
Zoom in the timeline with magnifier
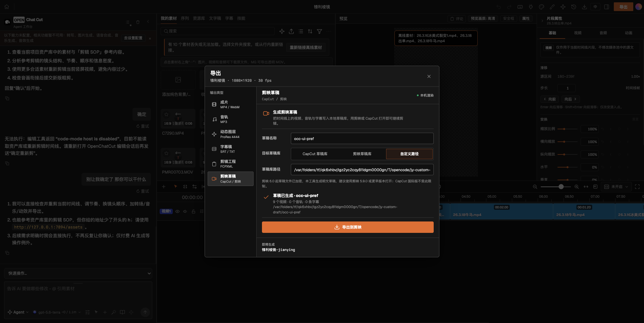click(x=577, y=187)
